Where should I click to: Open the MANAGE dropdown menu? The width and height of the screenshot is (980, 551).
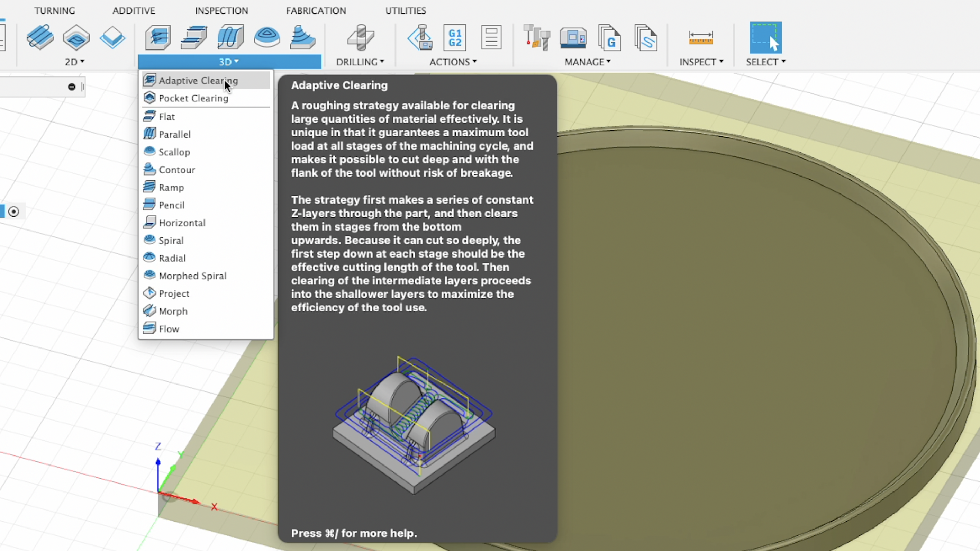[x=587, y=62]
